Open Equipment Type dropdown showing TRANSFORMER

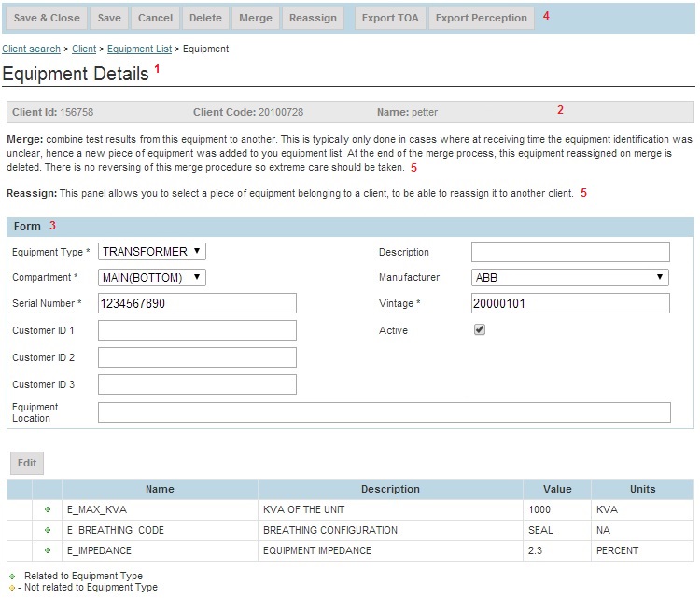[x=152, y=251]
